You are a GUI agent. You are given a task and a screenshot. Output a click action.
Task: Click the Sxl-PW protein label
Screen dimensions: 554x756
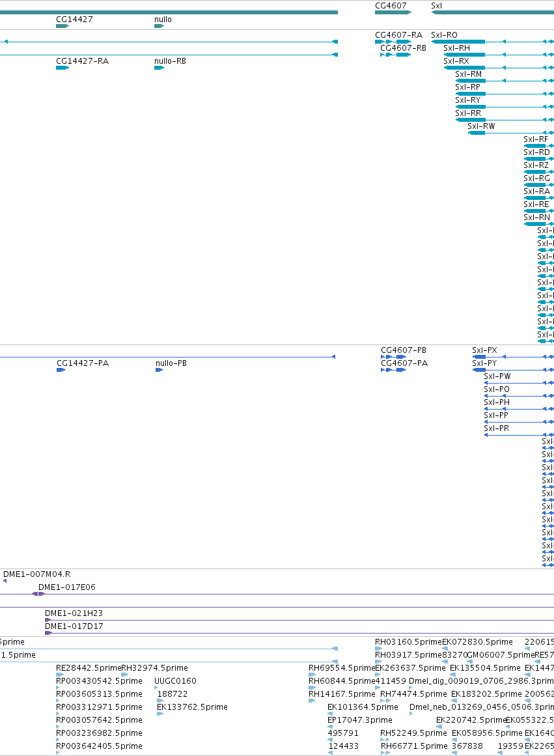[497, 376]
